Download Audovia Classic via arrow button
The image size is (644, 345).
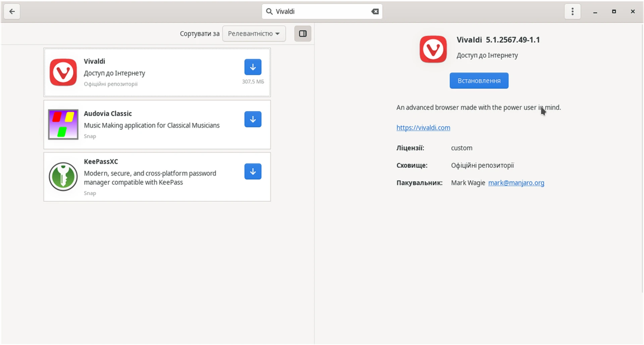click(253, 119)
